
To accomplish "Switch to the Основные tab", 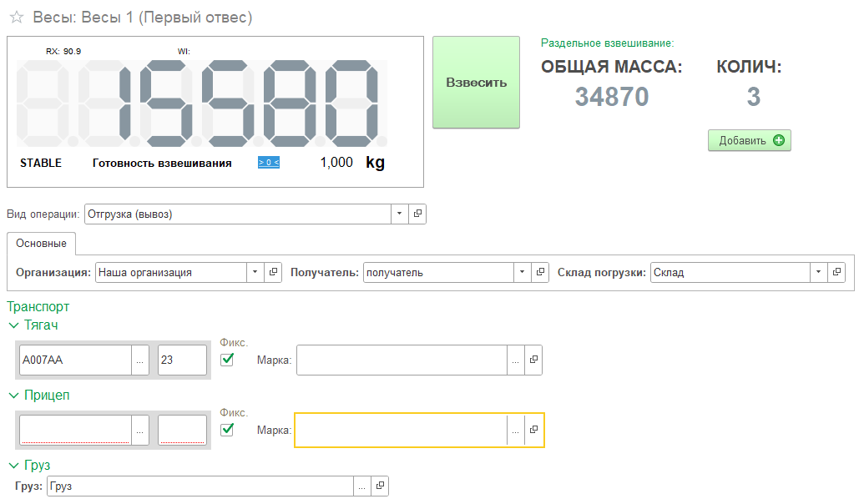I will point(41,244).
